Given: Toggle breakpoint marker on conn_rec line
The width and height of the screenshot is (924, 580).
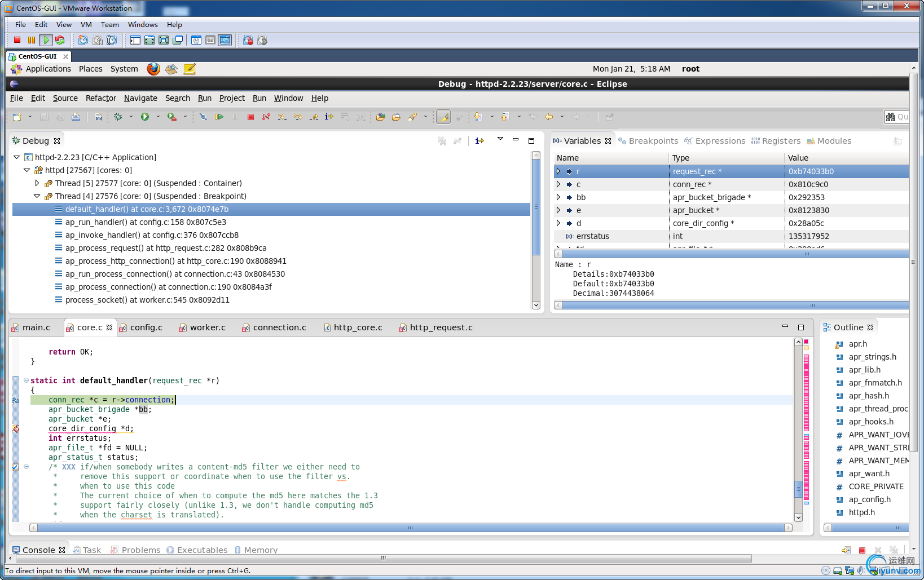Looking at the screenshot, I should pyautogui.click(x=16, y=400).
